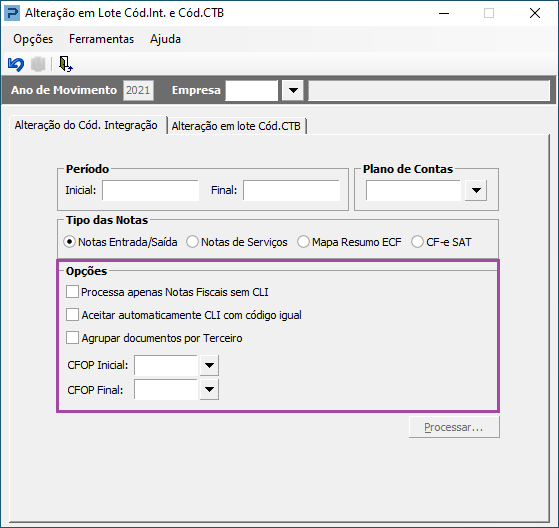Open the Ajuda menu

[165, 39]
